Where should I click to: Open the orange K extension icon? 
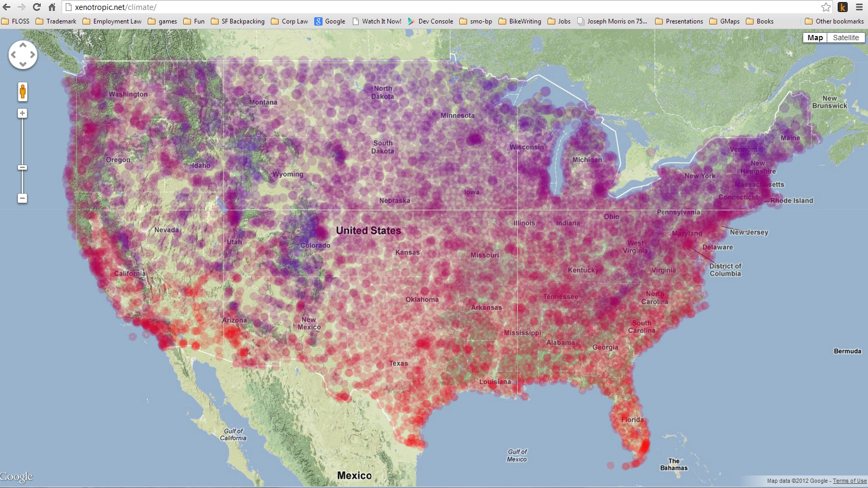click(842, 7)
